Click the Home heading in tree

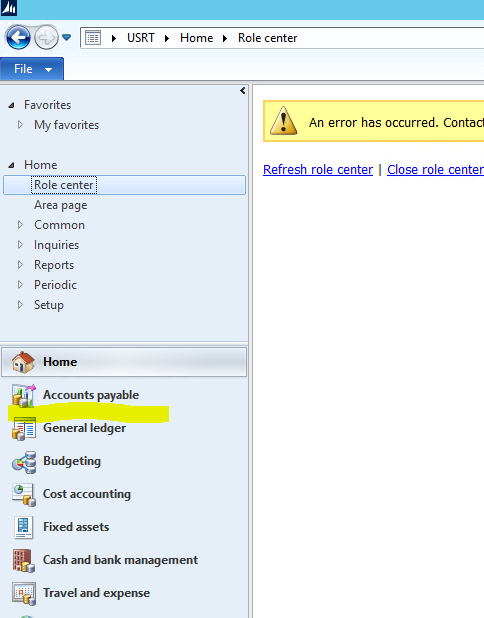(41, 165)
